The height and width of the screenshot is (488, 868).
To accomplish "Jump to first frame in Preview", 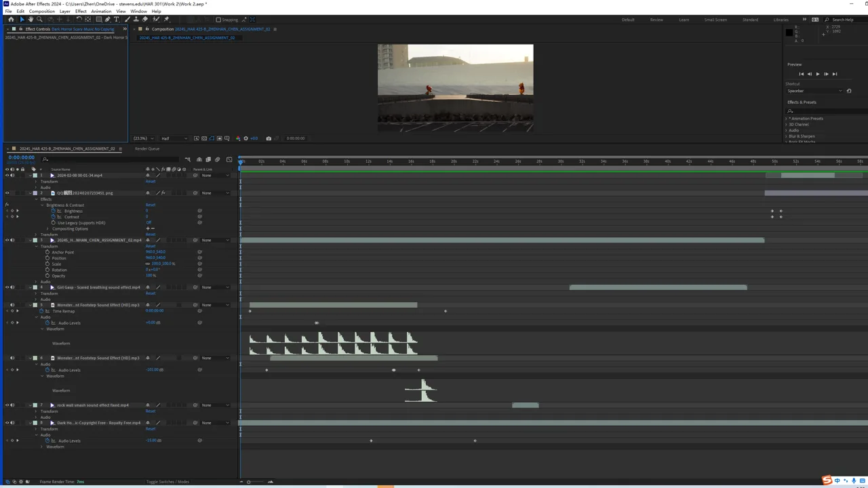I will [x=801, y=74].
